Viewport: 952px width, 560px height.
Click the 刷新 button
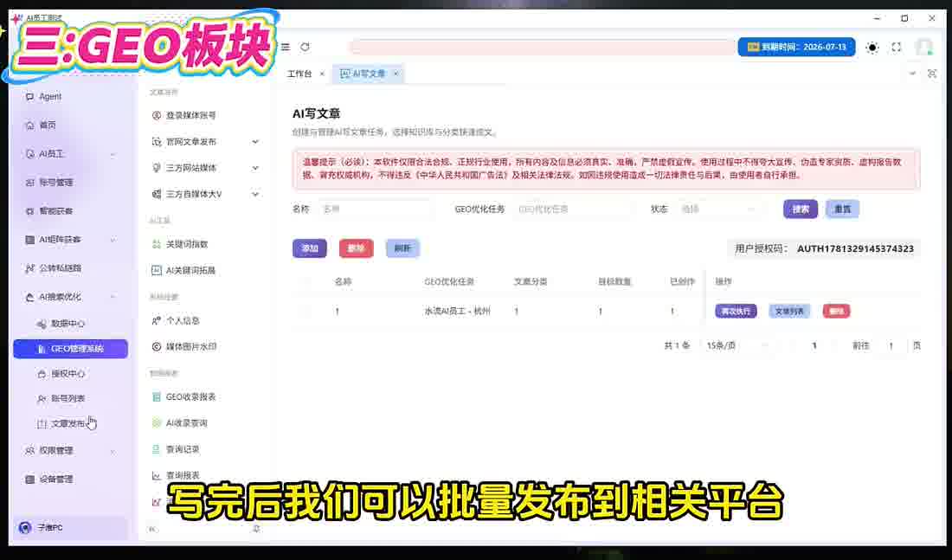click(x=402, y=248)
